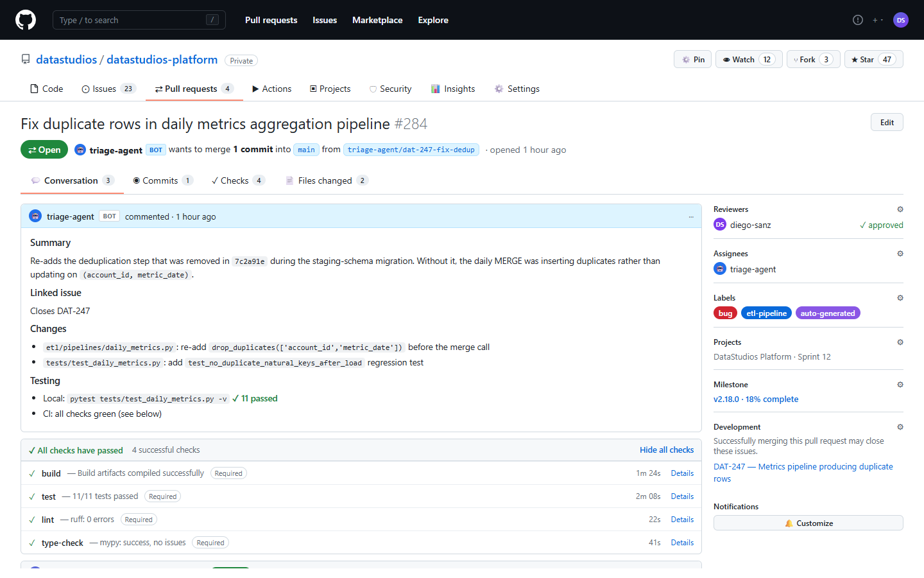This screenshot has width=924, height=578.
Task: Open the datastudios-platform repository link
Action: pos(162,59)
